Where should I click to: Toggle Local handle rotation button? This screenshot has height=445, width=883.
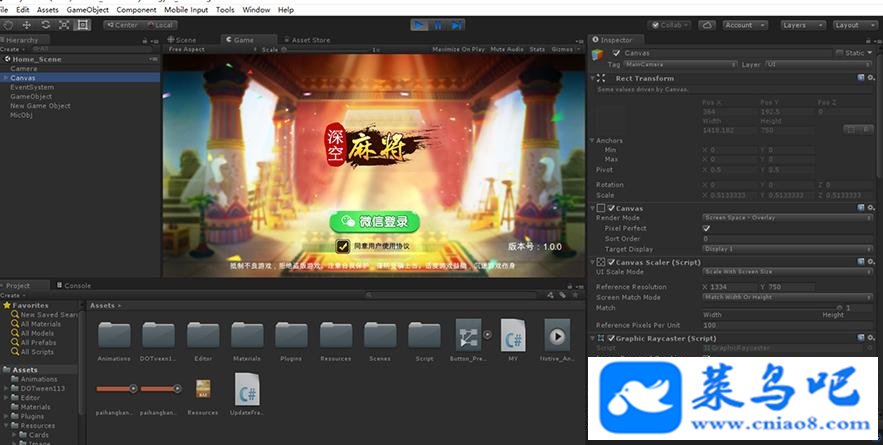pos(159,25)
